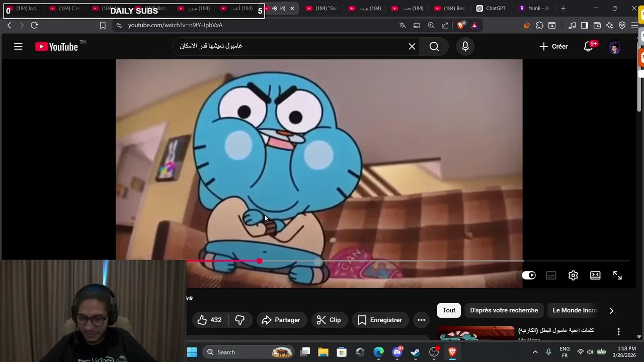Clear the YouTube search box text
The height and width of the screenshot is (362, 644).
[412, 46]
